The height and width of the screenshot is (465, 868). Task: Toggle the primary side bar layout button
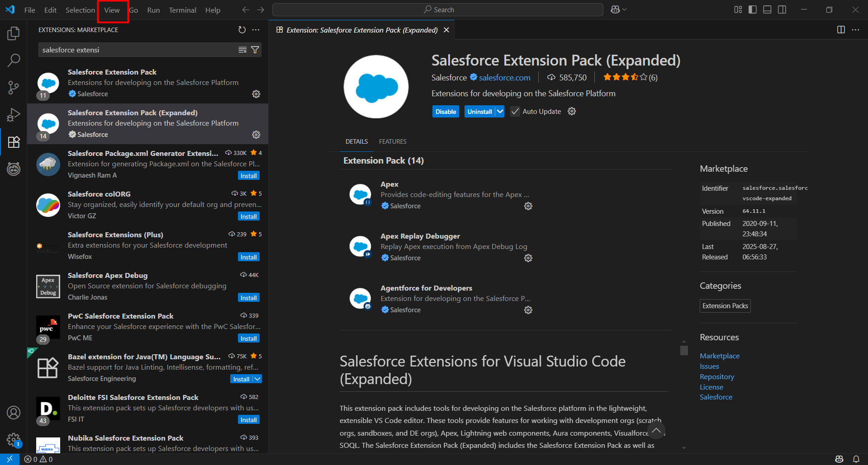pos(753,9)
